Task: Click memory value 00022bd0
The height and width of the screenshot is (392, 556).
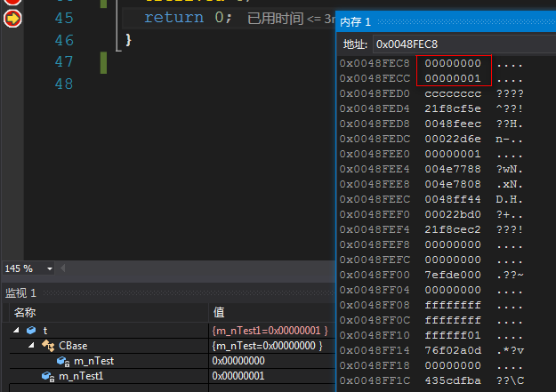Action: (x=453, y=214)
